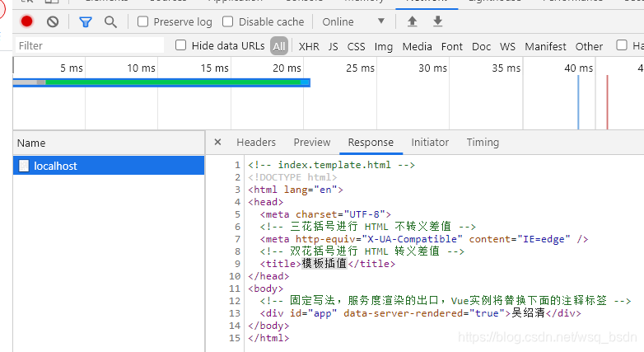The image size is (644, 352).
Task: Click the 20 ms timeline tick label
Action: click(287, 68)
